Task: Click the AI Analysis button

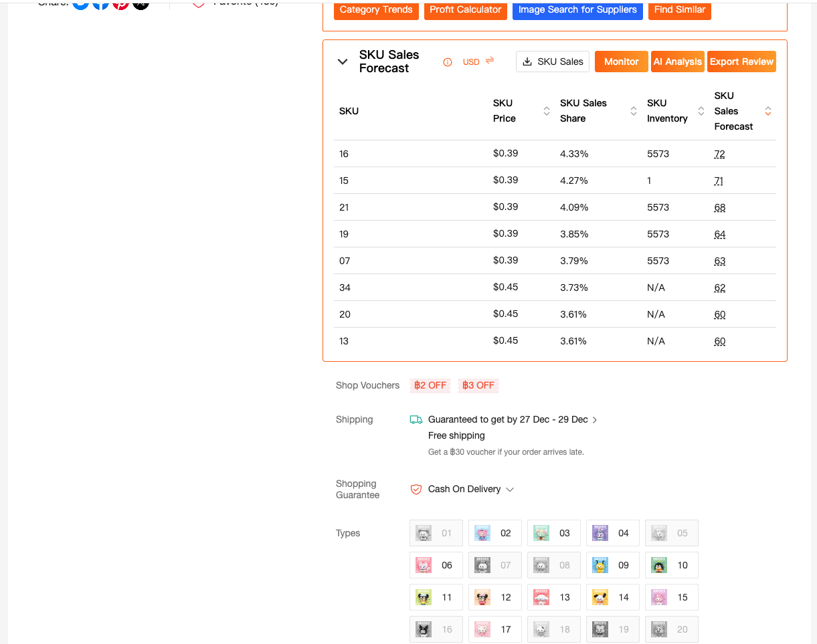Action: point(677,62)
